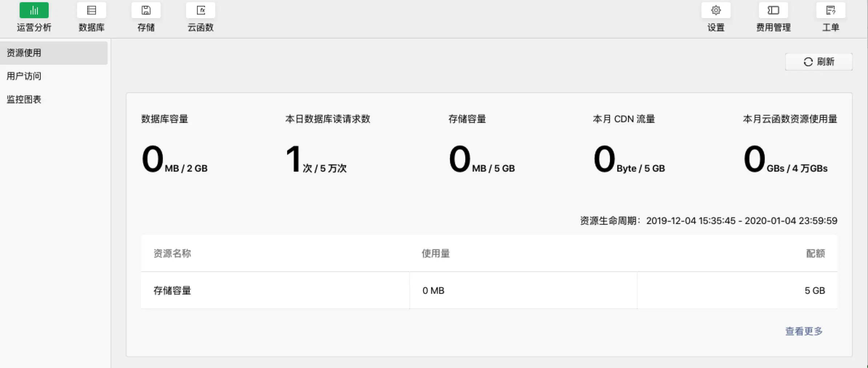Click the 刷新 refresh button
868x368 pixels.
(819, 62)
